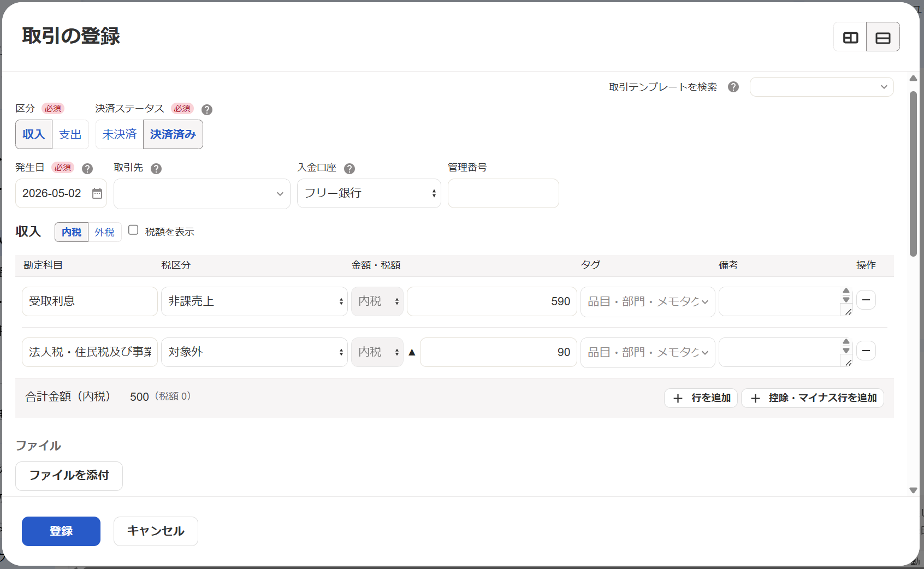Open 内税 selector in 法人税 row

pos(377,352)
